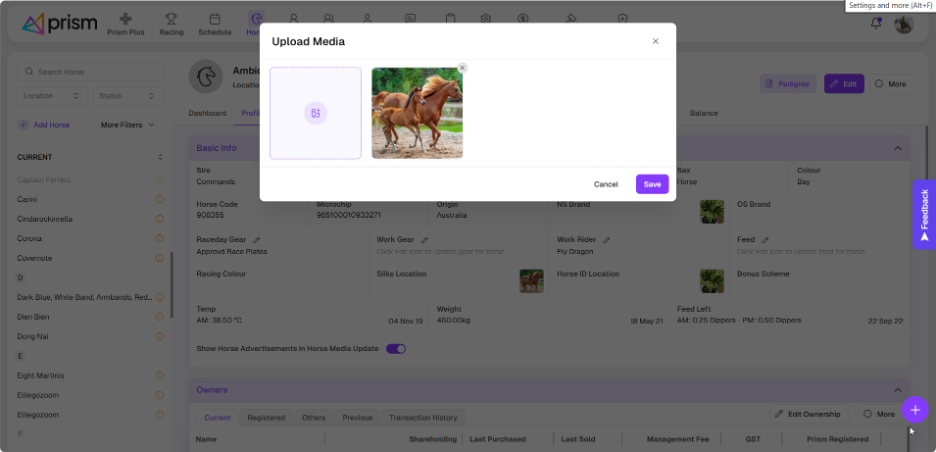
Task: Toggle Show Horse Advertisements switch
Action: coord(396,349)
